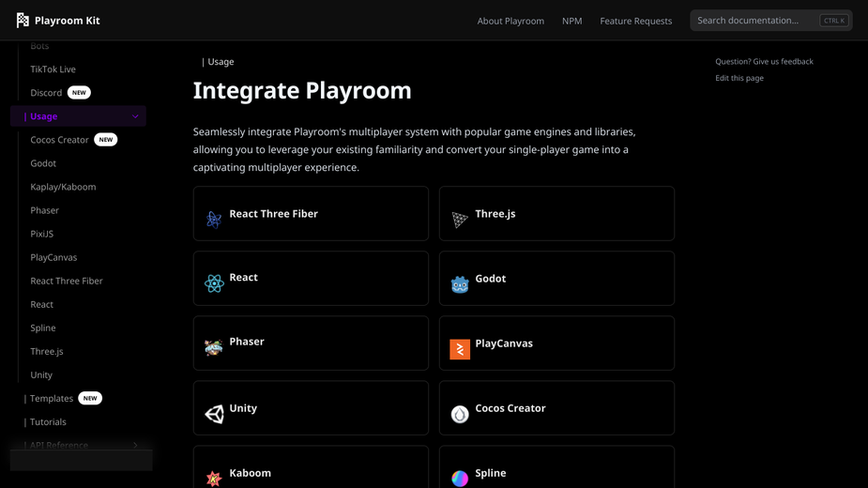Open the About Playroom nav item
This screenshot has width=868, height=488.
coord(510,21)
